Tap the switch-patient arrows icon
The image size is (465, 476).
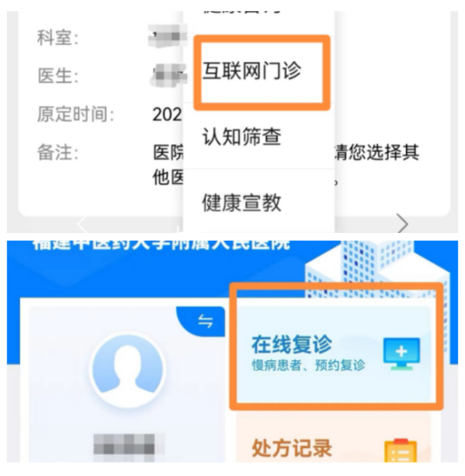click(205, 322)
